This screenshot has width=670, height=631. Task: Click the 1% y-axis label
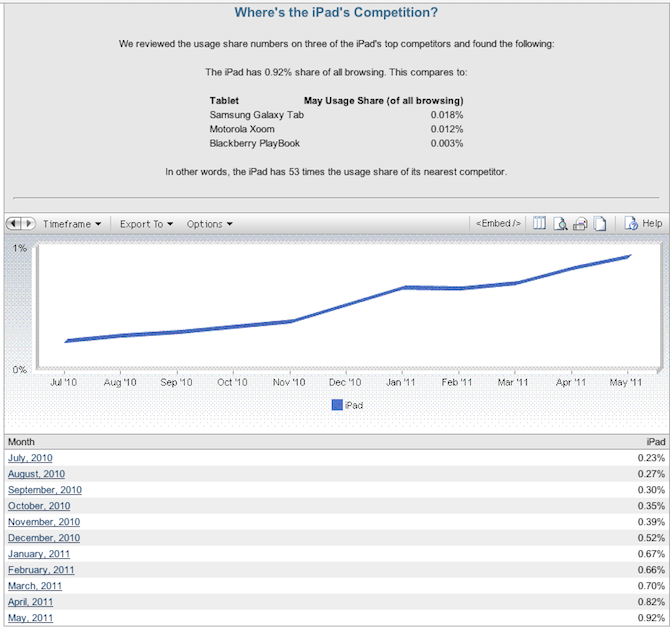point(20,248)
